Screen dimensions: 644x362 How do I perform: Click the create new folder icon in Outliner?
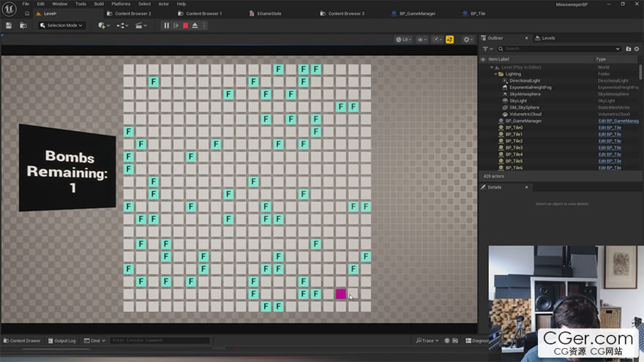[x=628, y=48]
